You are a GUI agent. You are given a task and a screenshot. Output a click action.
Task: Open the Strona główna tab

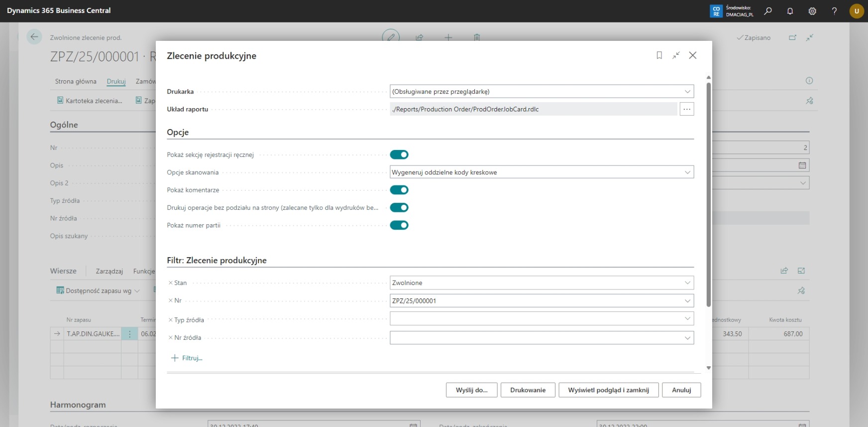(76, 81)
